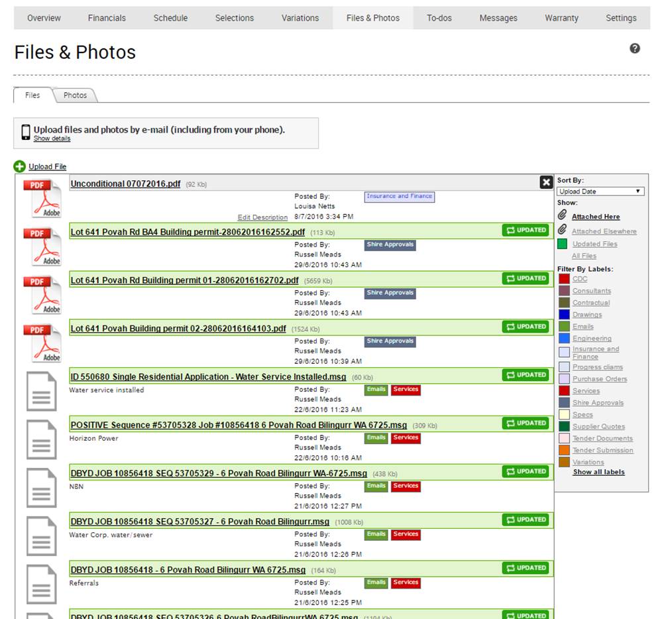Filter files by the Shire Approvals label
This screenshot has height=619, width=672.
[598, 403]
